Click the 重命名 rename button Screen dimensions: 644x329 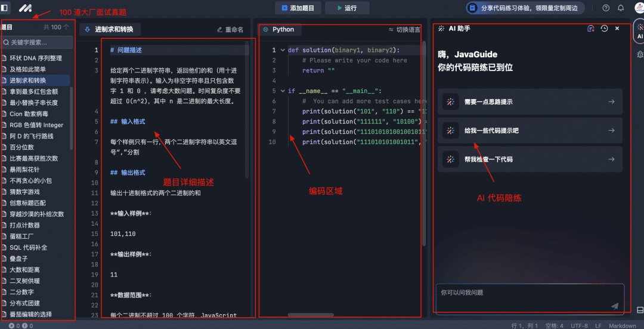pos(230,30)
